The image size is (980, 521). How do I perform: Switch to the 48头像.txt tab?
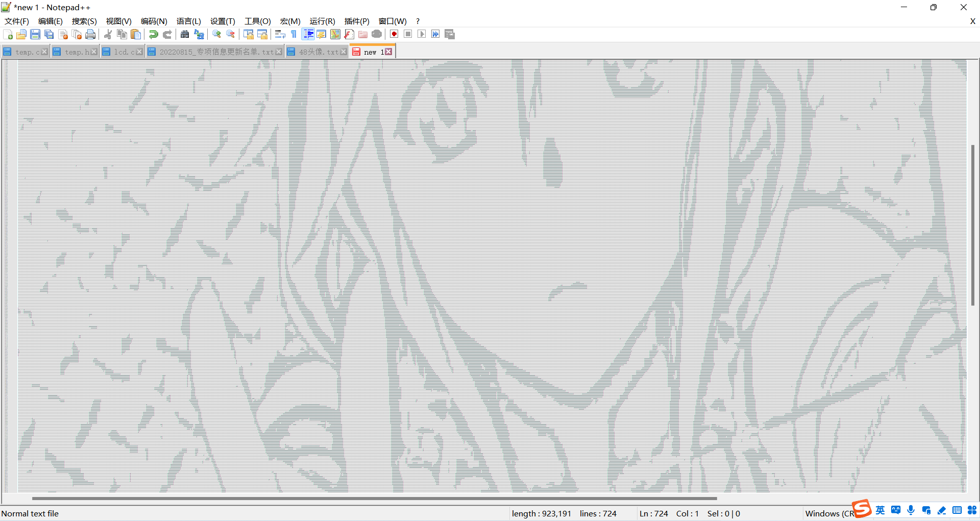[316, 52]
